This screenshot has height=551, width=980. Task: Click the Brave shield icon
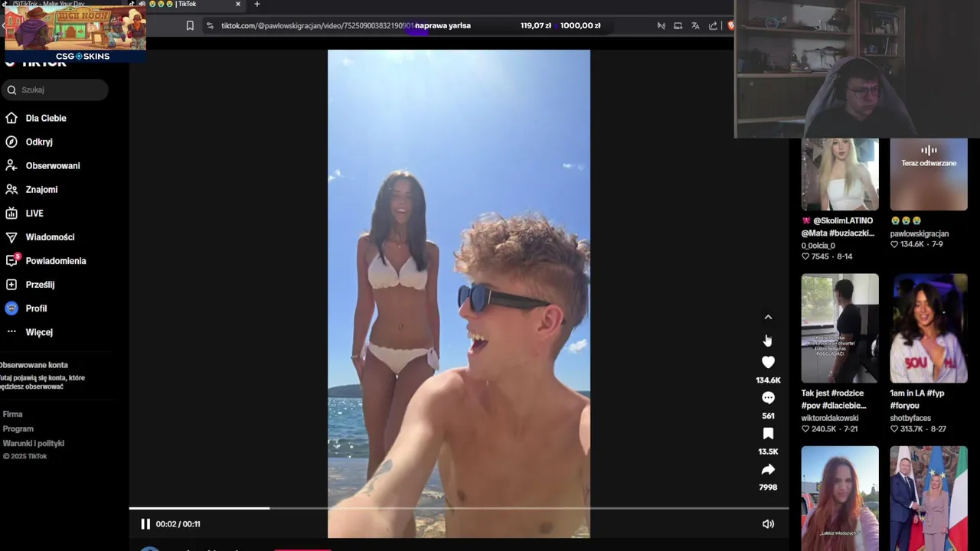(x=730, y=25)
